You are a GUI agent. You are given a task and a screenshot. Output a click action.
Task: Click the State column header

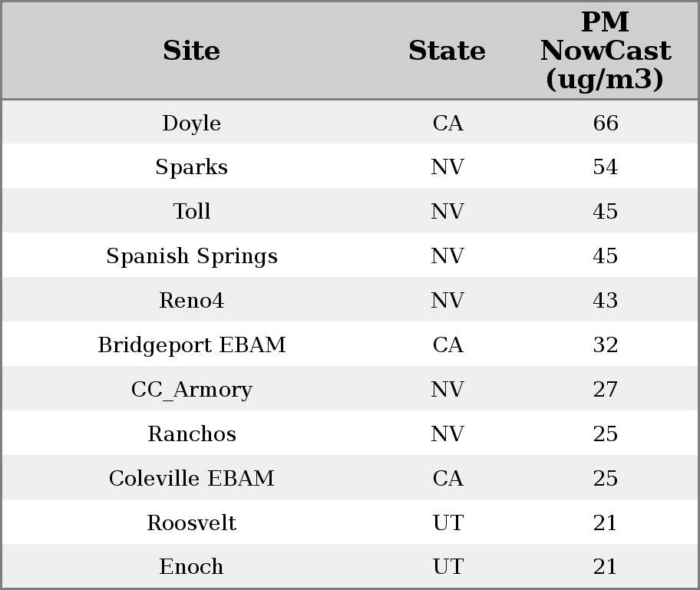click(x=447, y=51)
